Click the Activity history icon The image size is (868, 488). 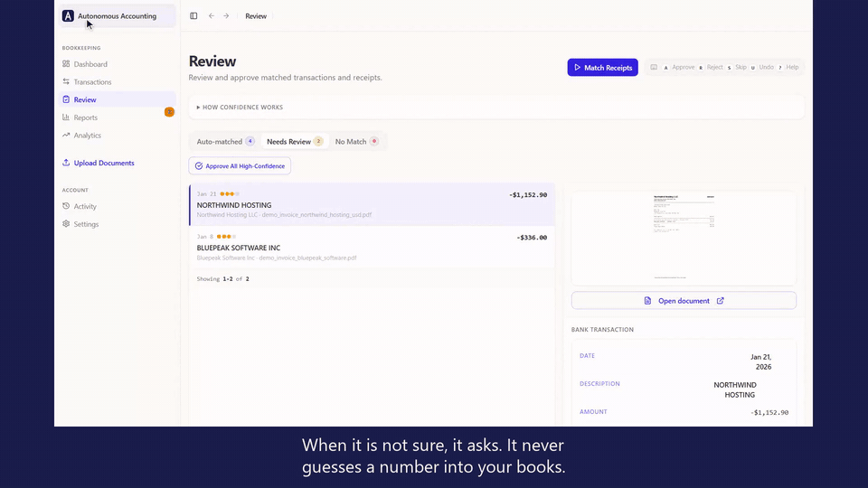(66, 206)
